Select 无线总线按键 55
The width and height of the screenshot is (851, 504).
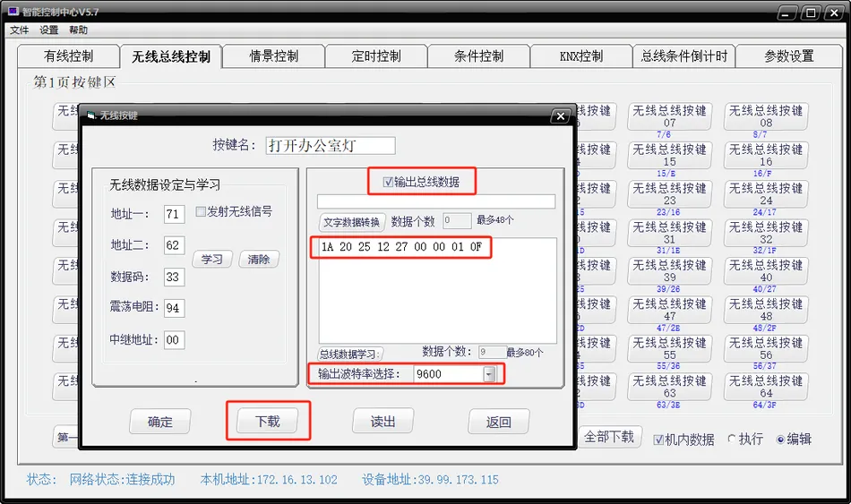tap(670, 349)
